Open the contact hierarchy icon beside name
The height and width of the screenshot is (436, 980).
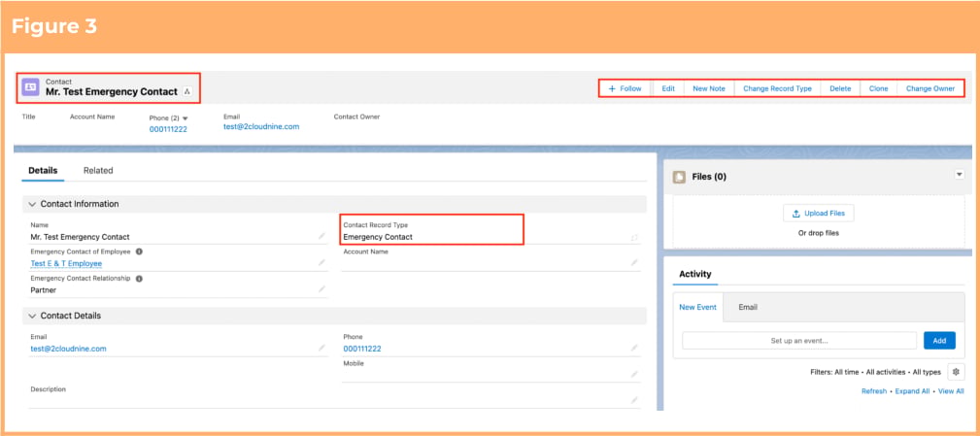[x=187, y=92]
